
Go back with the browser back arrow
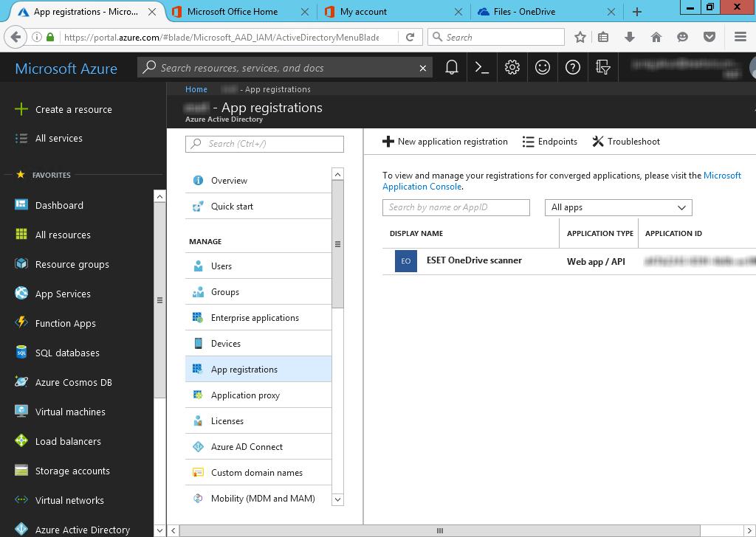pos(16,37)
